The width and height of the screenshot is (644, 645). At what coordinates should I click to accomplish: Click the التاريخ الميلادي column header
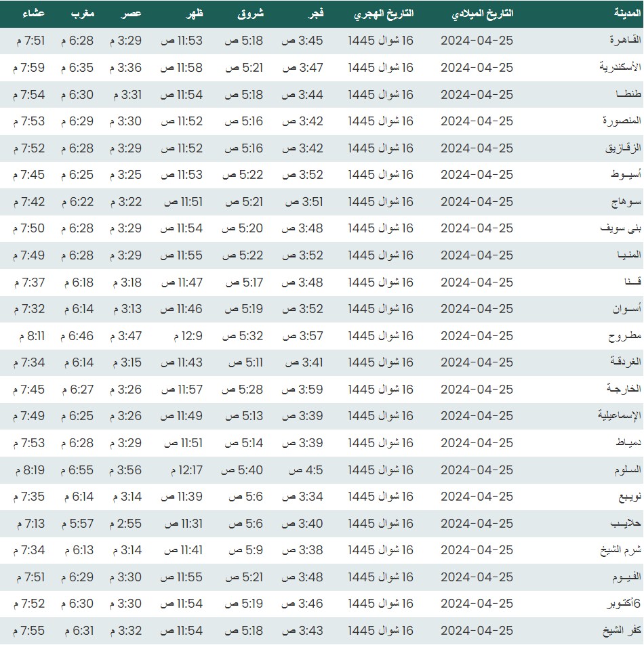(x=477, y=14)
